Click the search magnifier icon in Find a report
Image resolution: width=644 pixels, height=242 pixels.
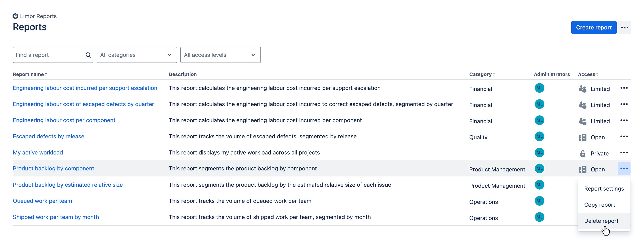tap(88, 55)
